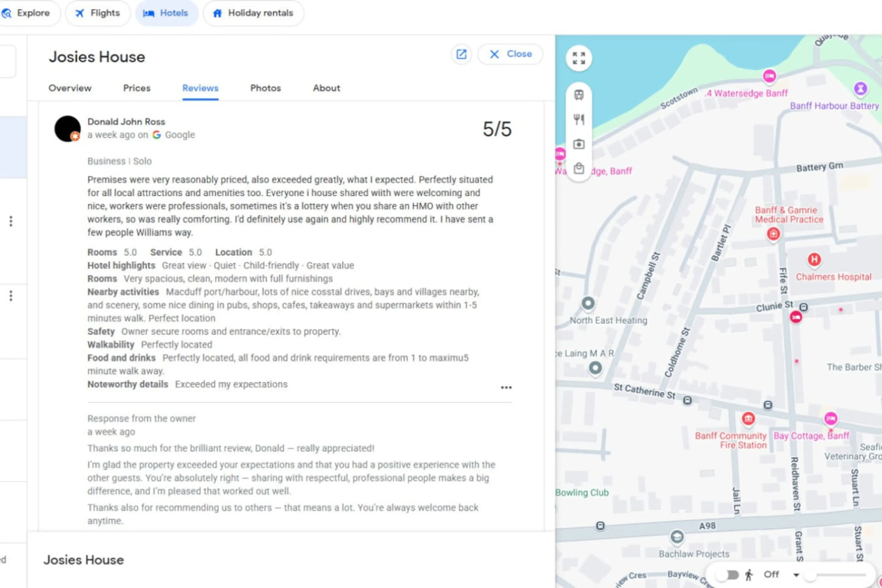Show transit stations on map
The width and height of the screenshot is (882, 588).
click(579, 95)
